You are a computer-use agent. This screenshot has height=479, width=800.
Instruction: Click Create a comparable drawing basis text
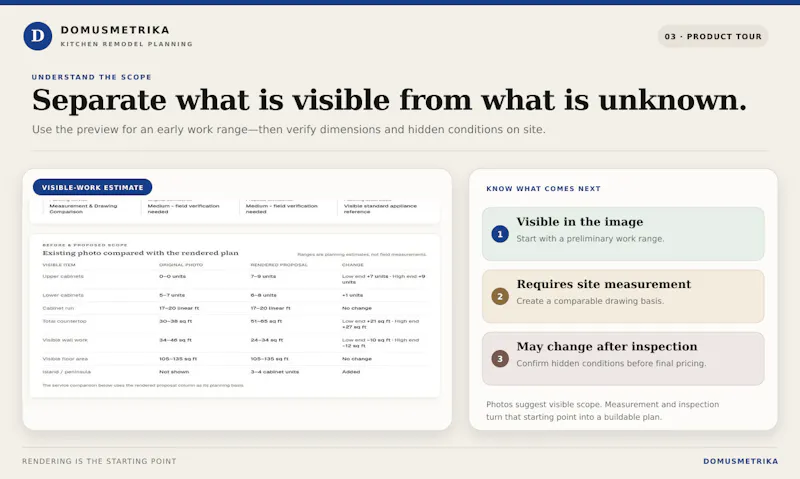[x=590, y=301]
